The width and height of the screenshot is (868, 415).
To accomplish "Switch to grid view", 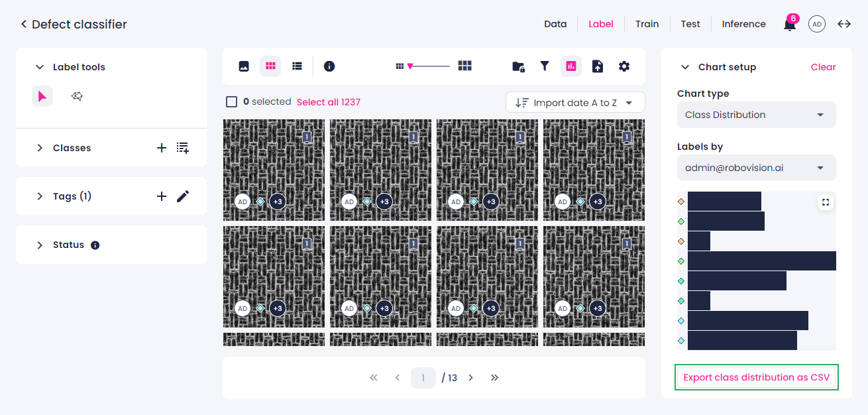I will coord(270,66).
